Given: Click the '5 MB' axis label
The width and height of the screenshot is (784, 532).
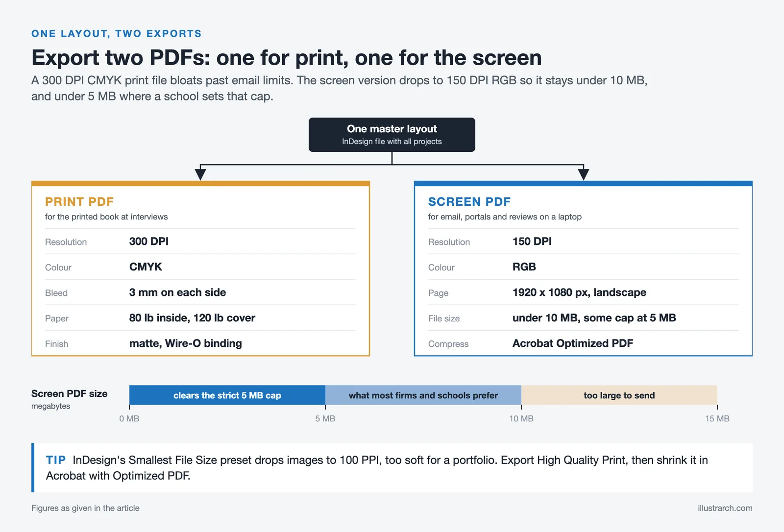Looking at the screenshot, I should [x=325, y=419].
